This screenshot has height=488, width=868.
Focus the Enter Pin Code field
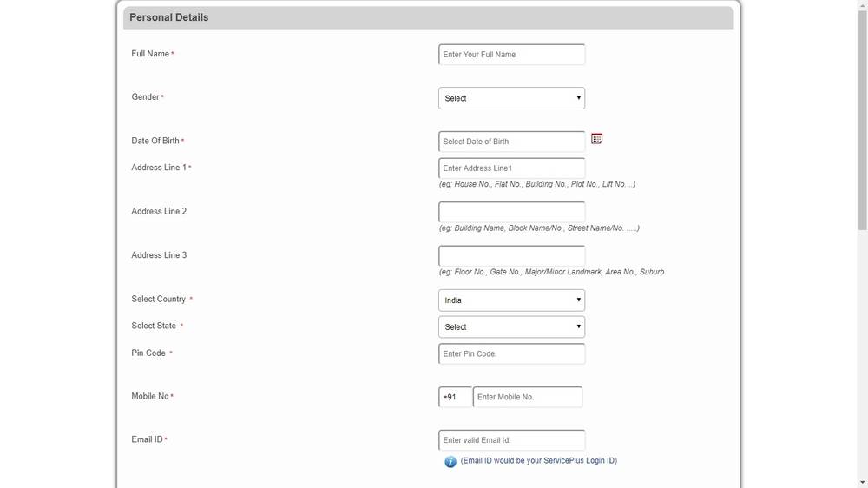click(511, 354)
